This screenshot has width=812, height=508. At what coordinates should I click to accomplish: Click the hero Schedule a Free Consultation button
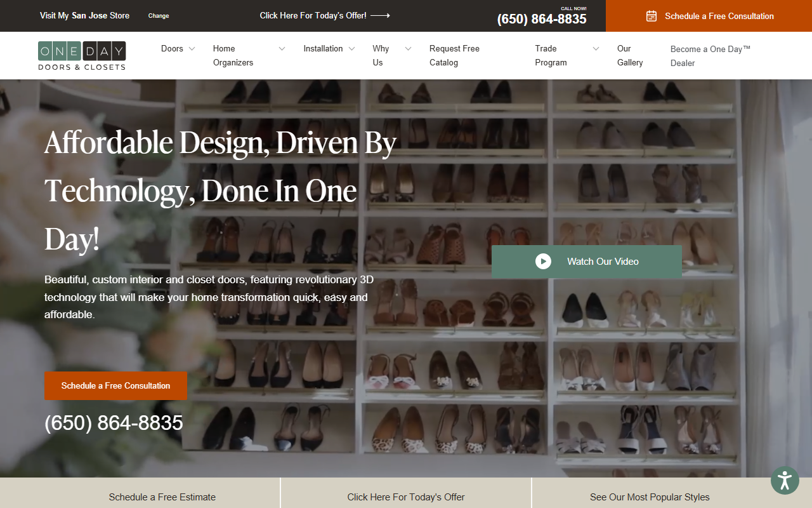tap(115, 385)
